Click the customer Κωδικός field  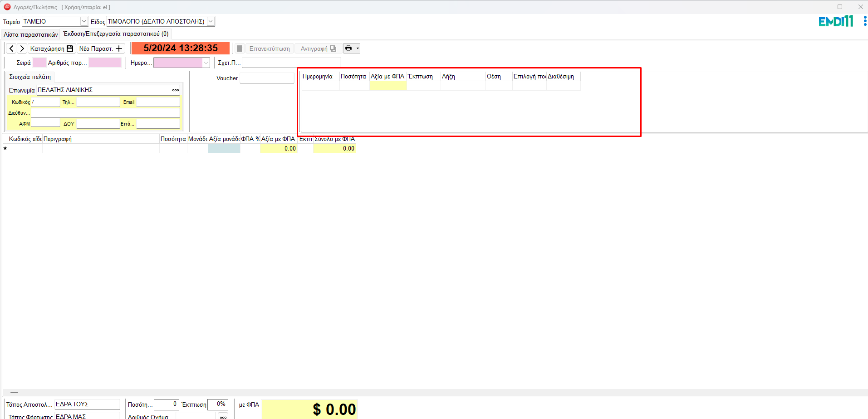click(x=45, y=102)
